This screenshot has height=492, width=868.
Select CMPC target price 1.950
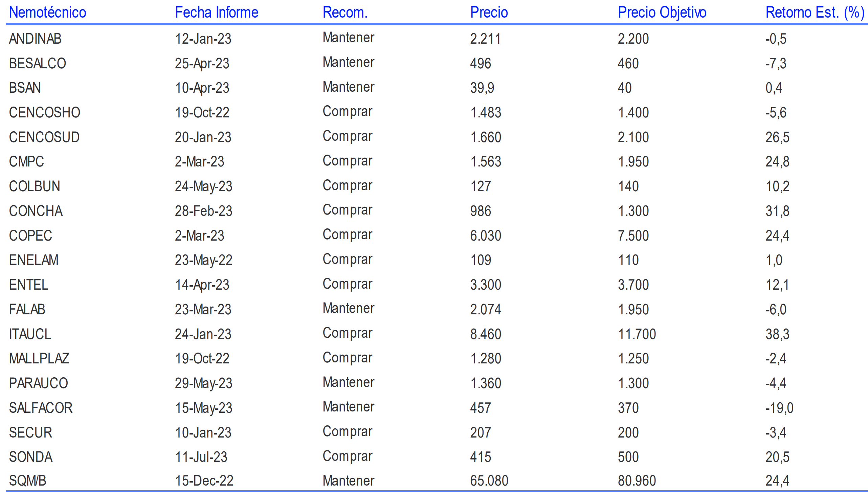[633, 162]
